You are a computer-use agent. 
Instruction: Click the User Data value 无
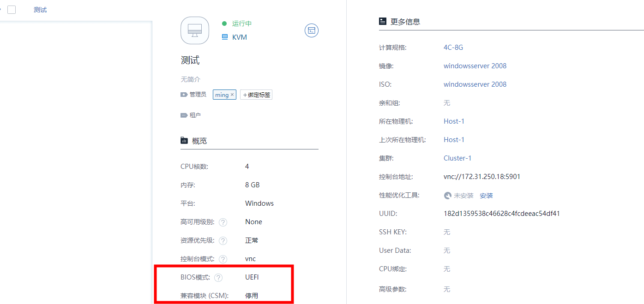tap(447, 250)
